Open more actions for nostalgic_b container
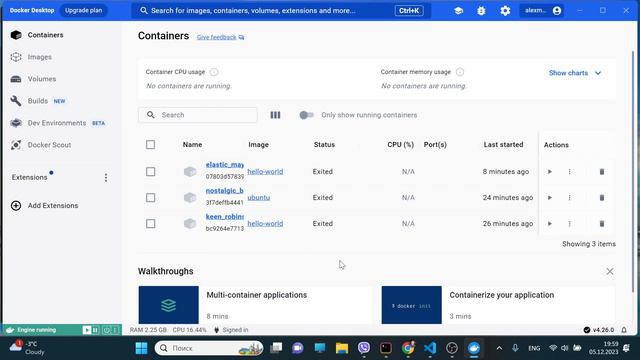The width and height of the screenshot is (640, 360). (569, 198)
